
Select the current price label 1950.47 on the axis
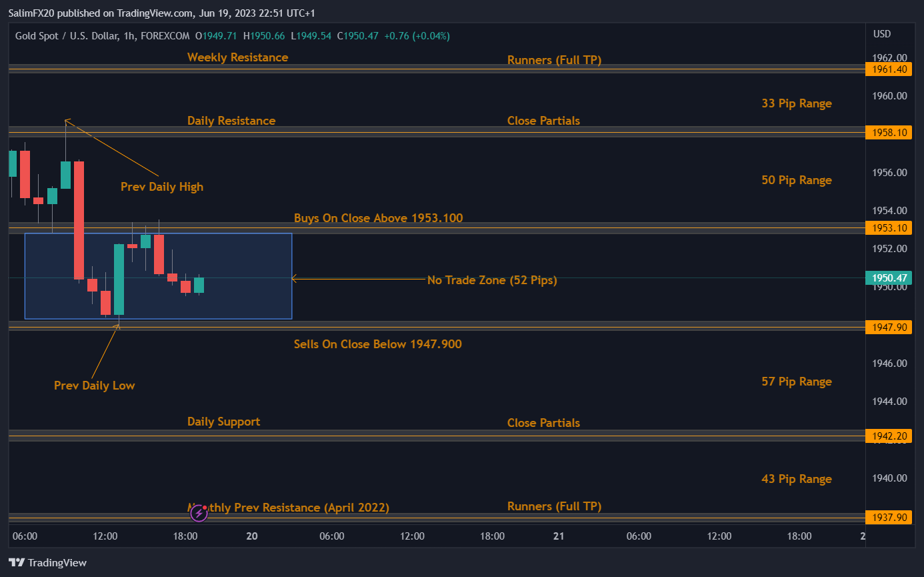888,277
